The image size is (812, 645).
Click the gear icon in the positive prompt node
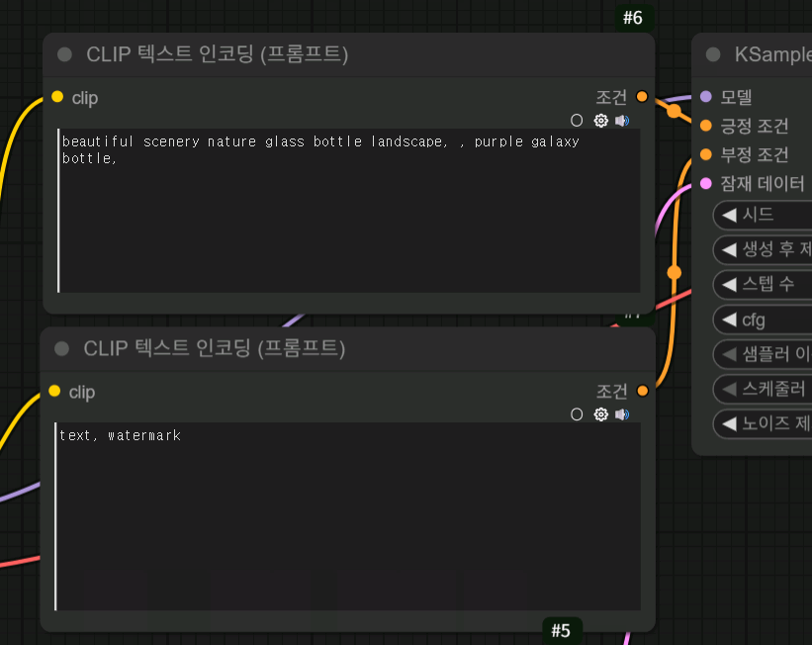click(600, 121)
